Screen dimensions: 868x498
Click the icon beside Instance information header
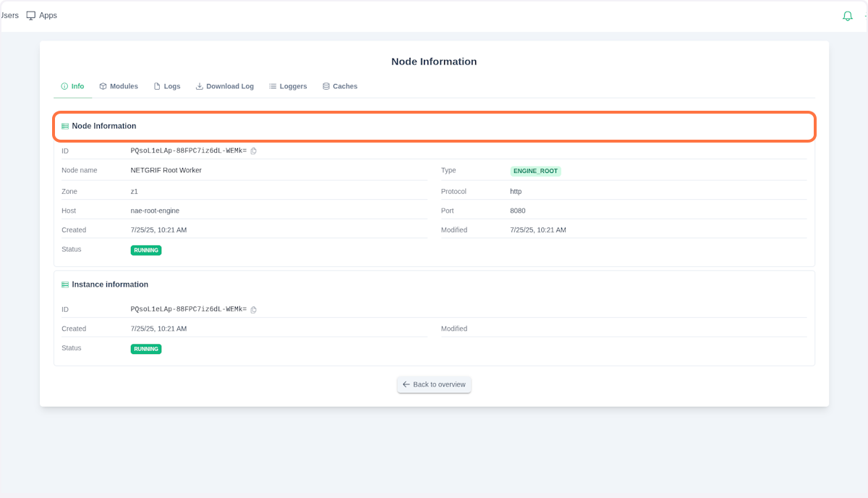[65, 284]
